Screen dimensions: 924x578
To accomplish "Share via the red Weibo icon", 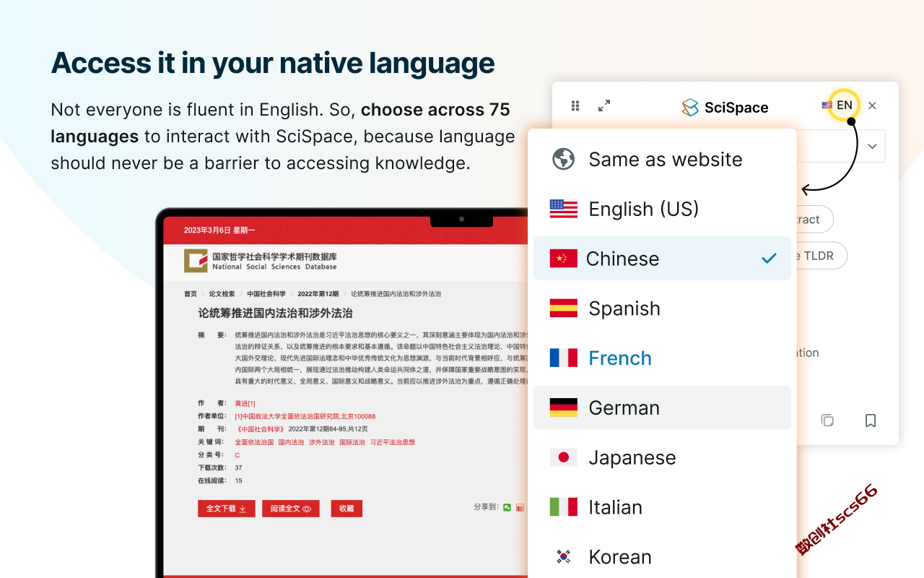I will [520, 508].
